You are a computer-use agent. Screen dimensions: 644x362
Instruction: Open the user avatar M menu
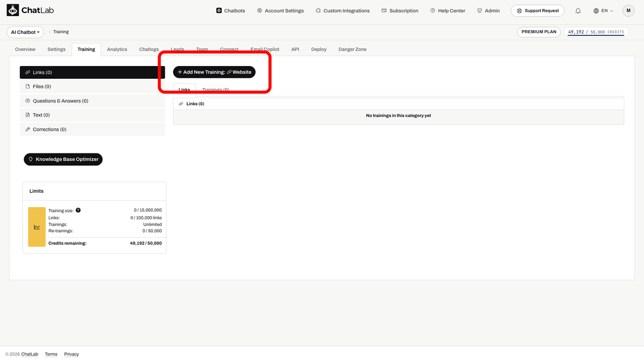pos(628,11)
